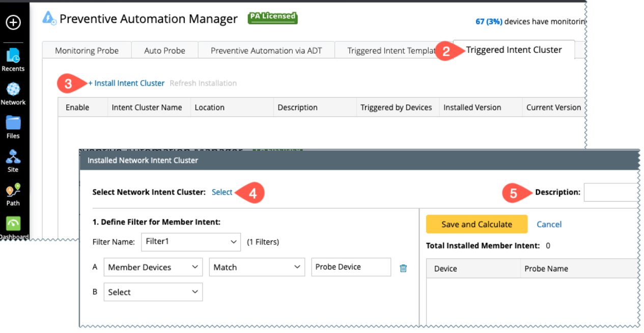Viewport: 644px width, 333px height.
Task: Open the Match condition dropdown
Action: tap(257, 267)
